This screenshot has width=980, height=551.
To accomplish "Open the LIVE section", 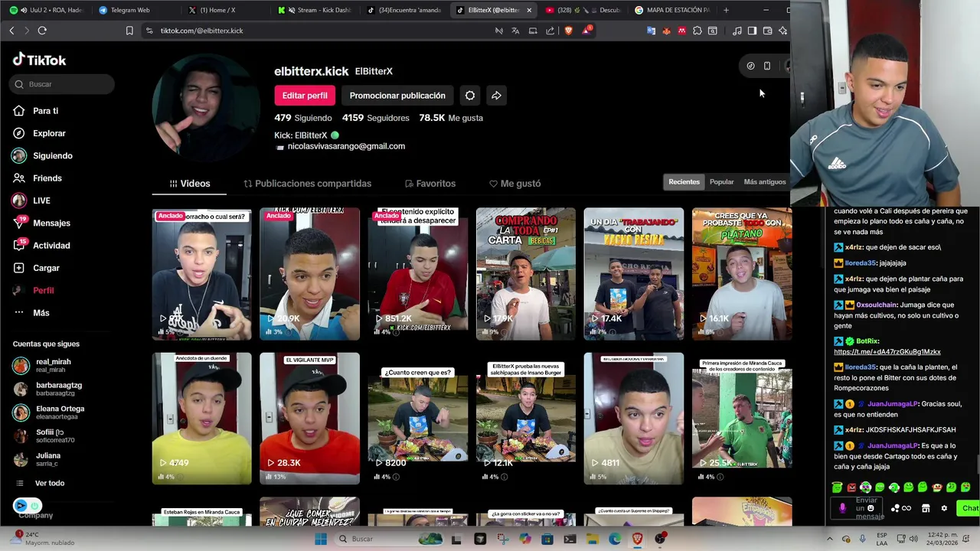I will click(x=41, y=201).
